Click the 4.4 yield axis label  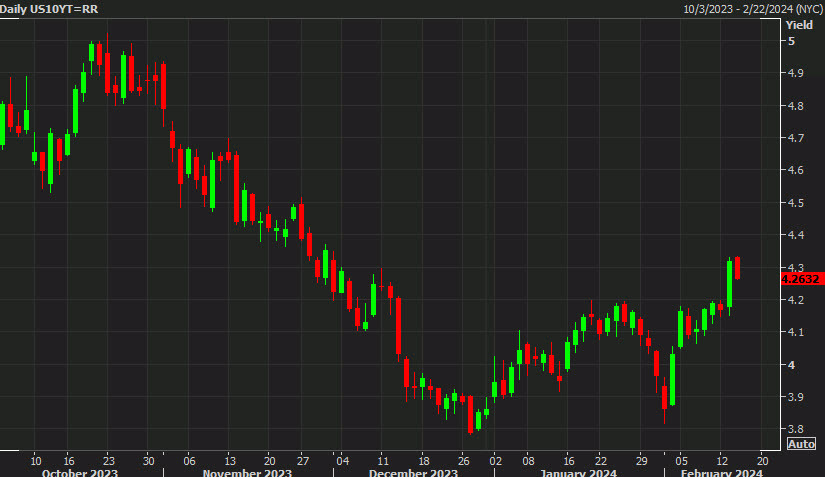point(795,235)
